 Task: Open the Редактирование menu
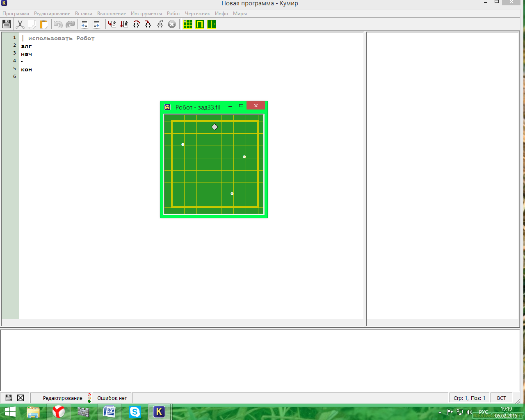pos(52,14)
